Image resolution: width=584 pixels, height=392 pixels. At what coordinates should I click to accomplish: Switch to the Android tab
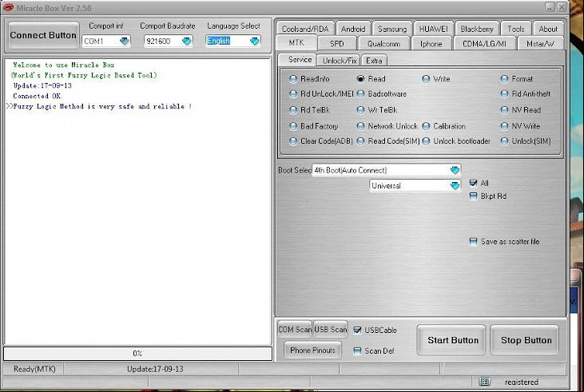click(353, 29)
